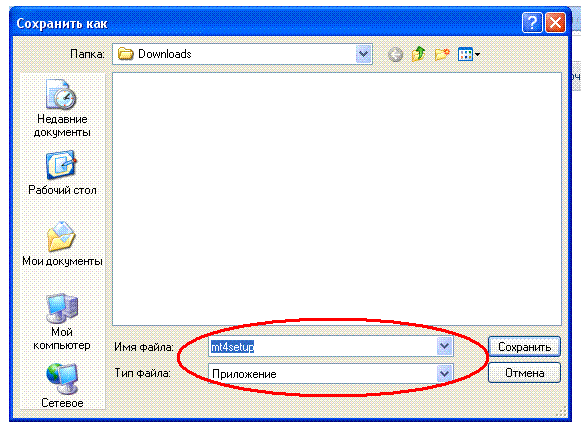Expand the Папка Downloads dropdown
This screenshot has height=431, width=581.
pos(363,54)
